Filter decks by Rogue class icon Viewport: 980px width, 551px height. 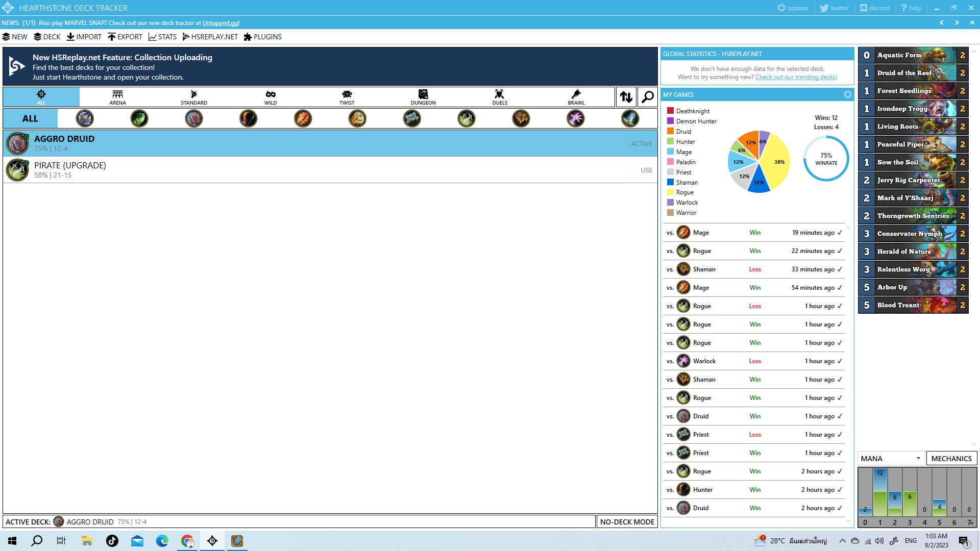coord(467,118)
